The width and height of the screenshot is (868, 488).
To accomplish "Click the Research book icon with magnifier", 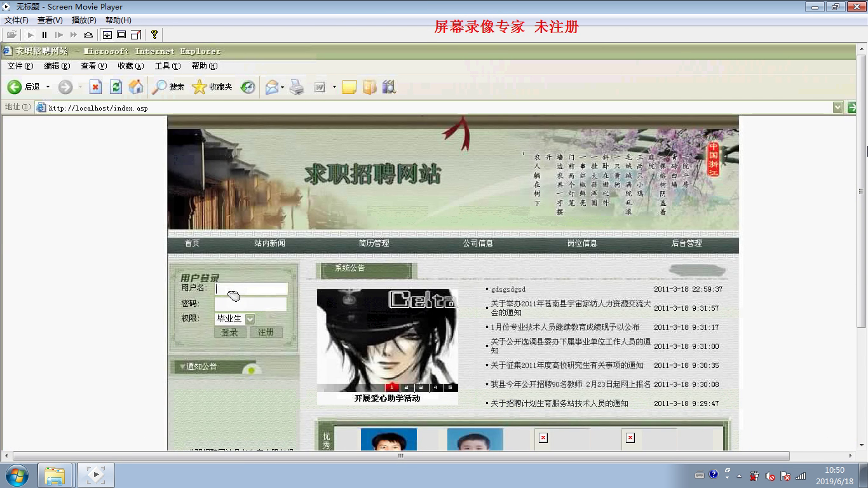I will [389, 87].
